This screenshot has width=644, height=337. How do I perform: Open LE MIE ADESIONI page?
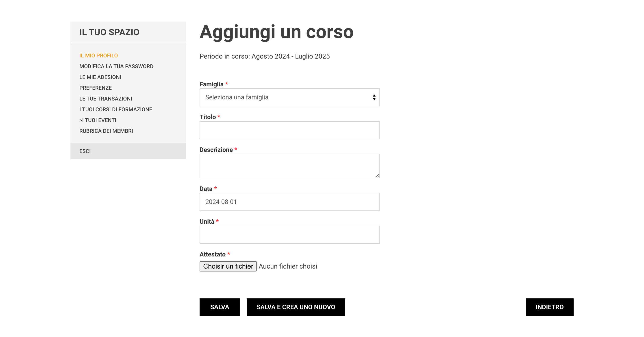click(100, 77)
